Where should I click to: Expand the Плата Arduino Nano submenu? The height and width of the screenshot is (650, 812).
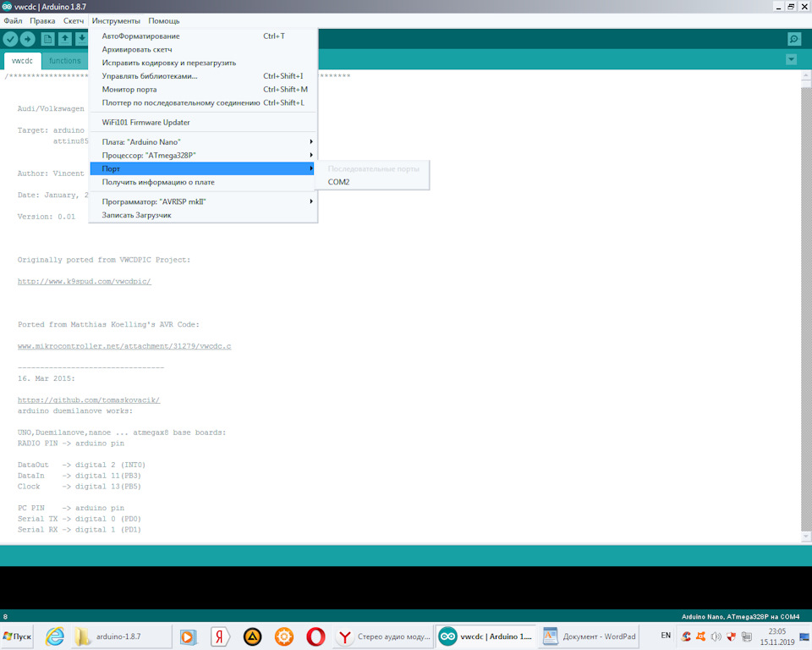click(x=203, y=141)
